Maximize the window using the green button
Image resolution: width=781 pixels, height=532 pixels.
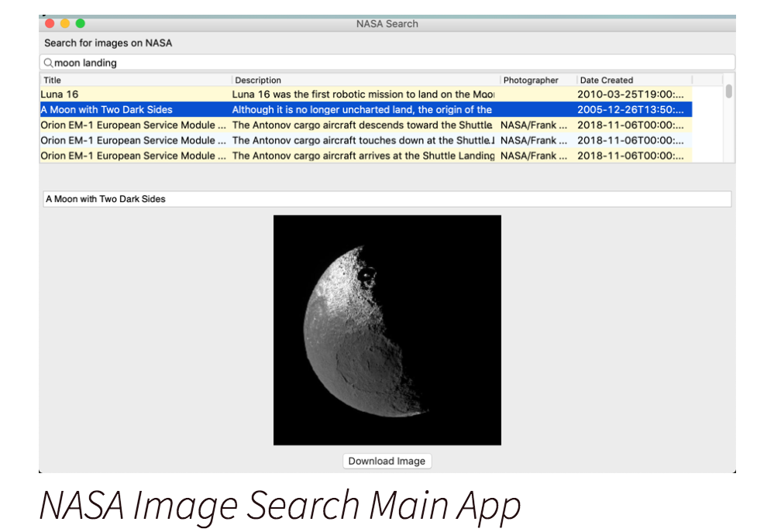point(81,24)
